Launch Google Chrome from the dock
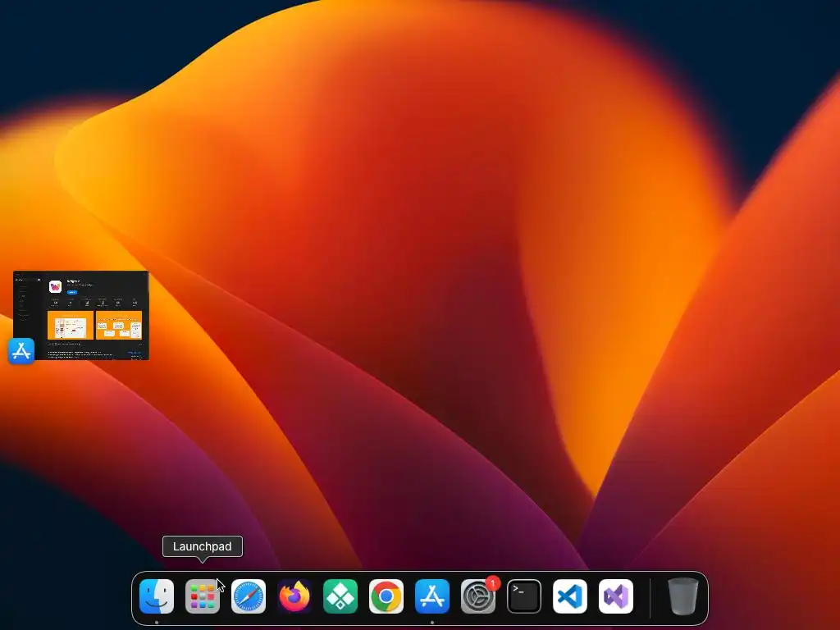The height and width of the screenshot is (630, 840). [x=386, y=596]
